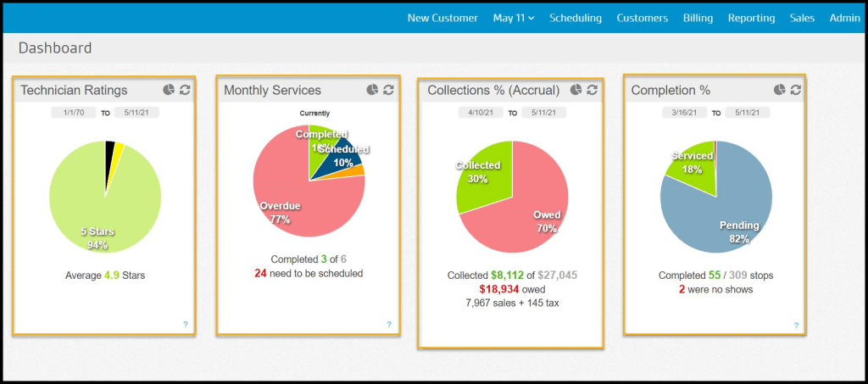Open the Scheduling menu

click(576, 18)
